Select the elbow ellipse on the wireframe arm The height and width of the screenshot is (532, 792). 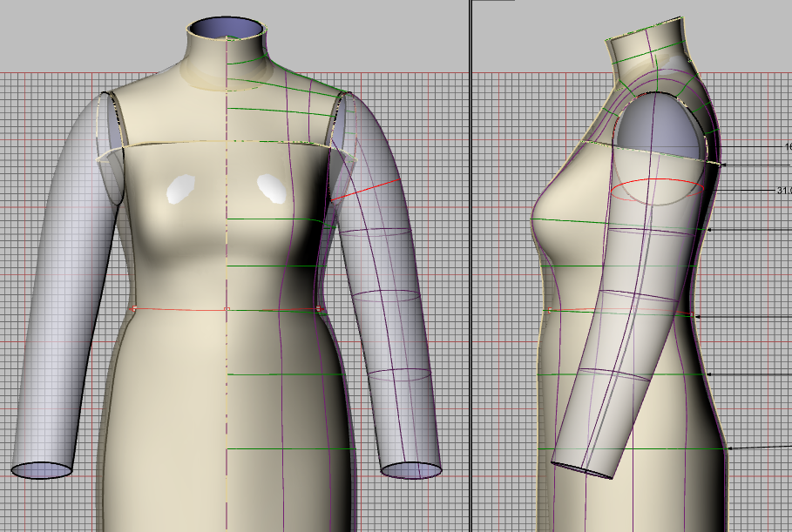coord(386,296)
